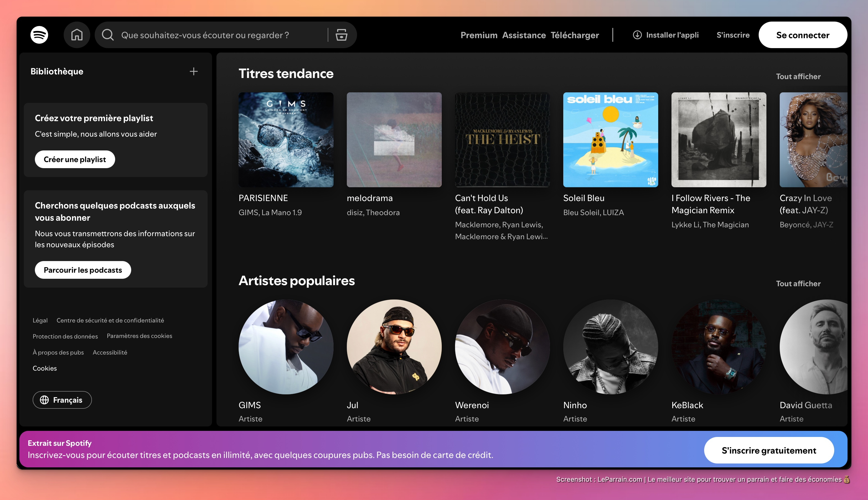Click the Parcourir les podcasts button
868x500 pixels.
pos(82,270)
